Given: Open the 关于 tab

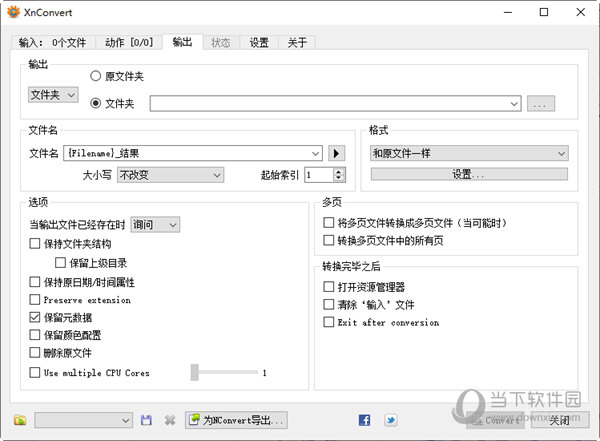Looking at the screenshot, I should [297, 42].
